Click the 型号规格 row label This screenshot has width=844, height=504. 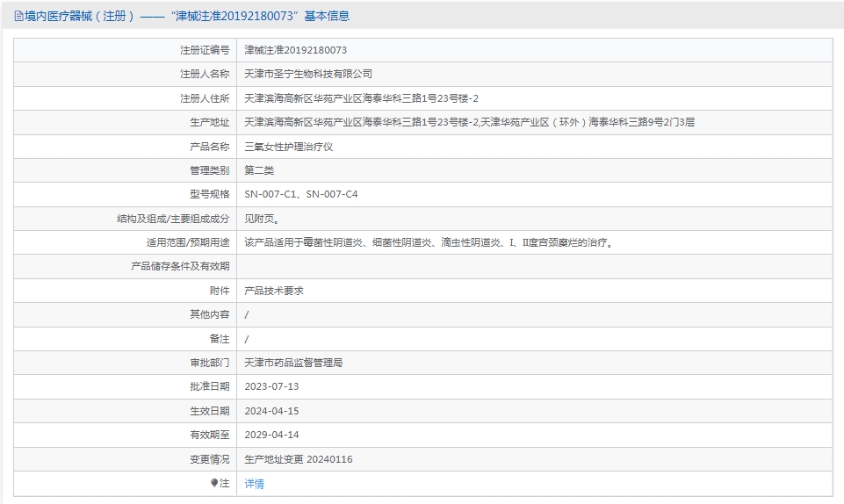tap(209, 194)
